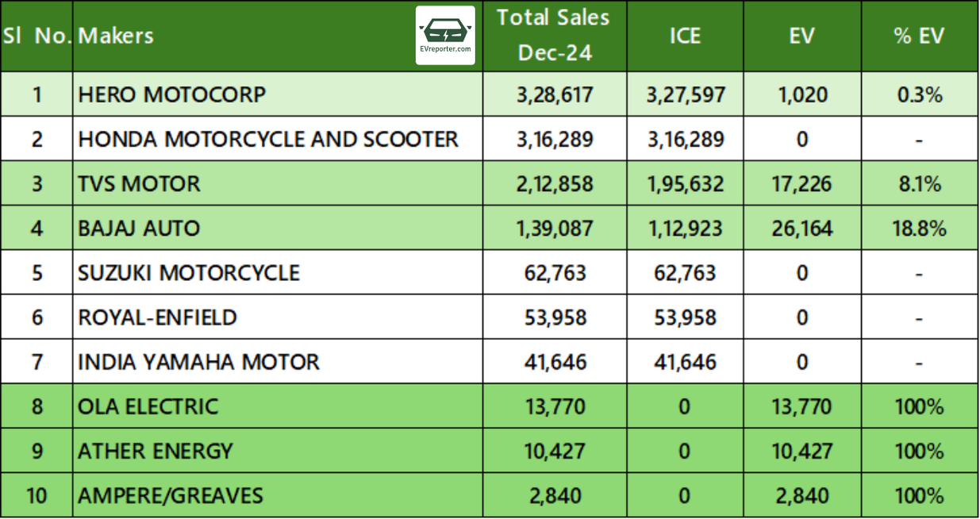This screenshot has height=519, width=980.
Task: Select Ampere/Greaves total sales cell 2,840
Action: 554,495
